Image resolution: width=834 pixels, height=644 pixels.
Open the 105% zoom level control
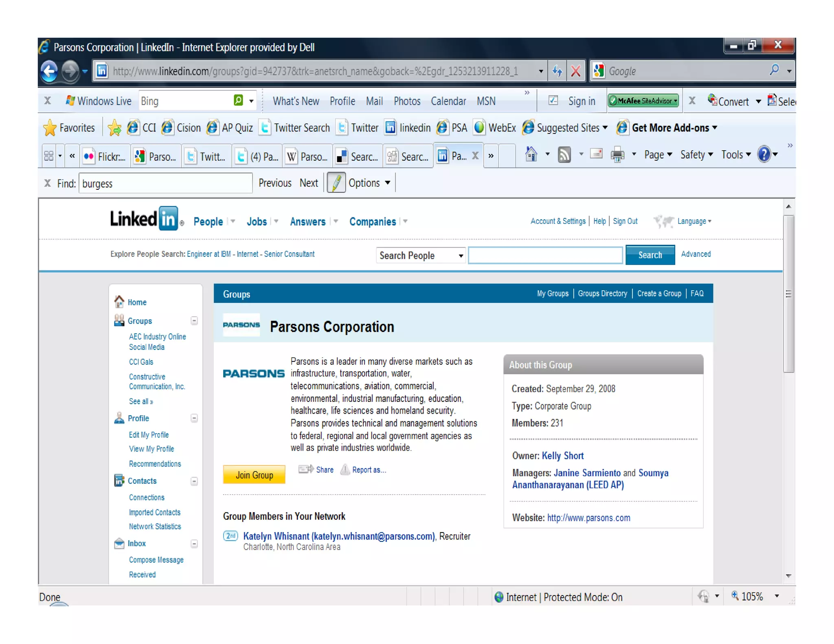[x=752, y=597]
